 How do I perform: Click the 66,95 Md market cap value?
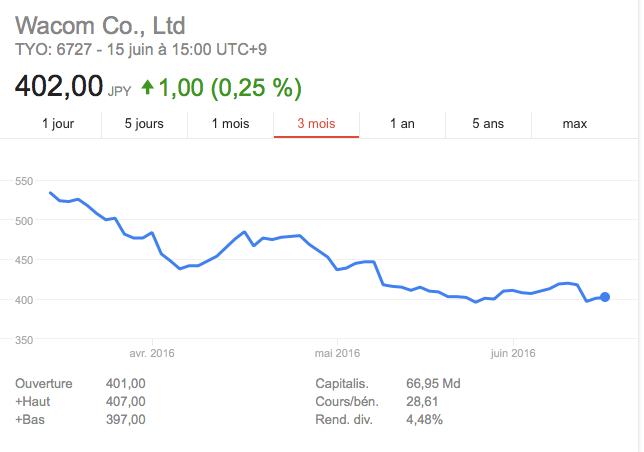(x=433, y=383)
